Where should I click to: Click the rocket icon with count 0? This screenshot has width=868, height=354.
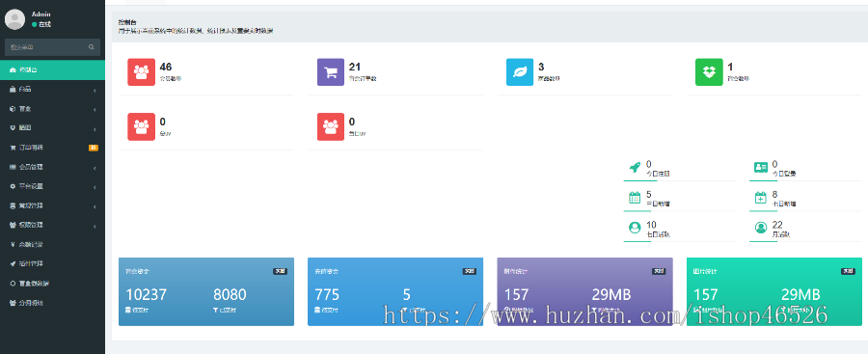635,167
